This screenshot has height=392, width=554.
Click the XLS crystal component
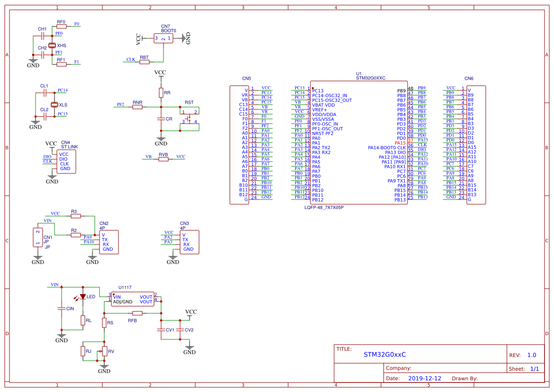click(x=54, y=105)
